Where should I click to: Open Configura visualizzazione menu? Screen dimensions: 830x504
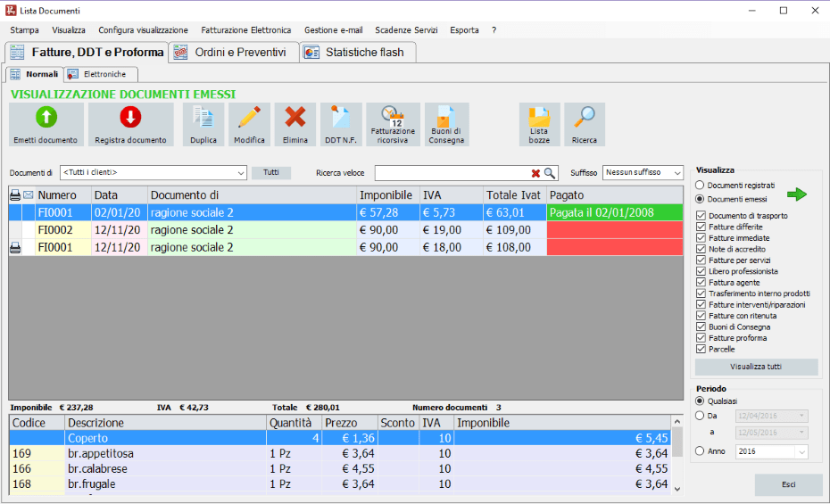click(x=143, y=30)
